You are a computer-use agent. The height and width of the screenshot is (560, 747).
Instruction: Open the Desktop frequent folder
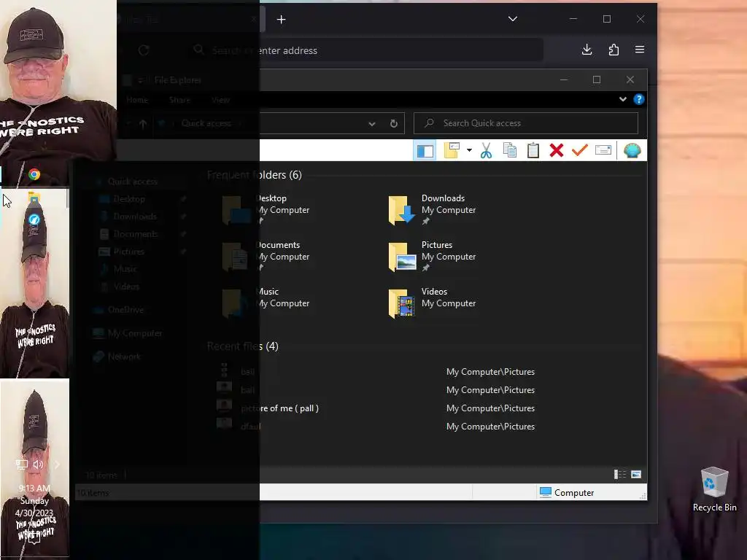point(266,210)
